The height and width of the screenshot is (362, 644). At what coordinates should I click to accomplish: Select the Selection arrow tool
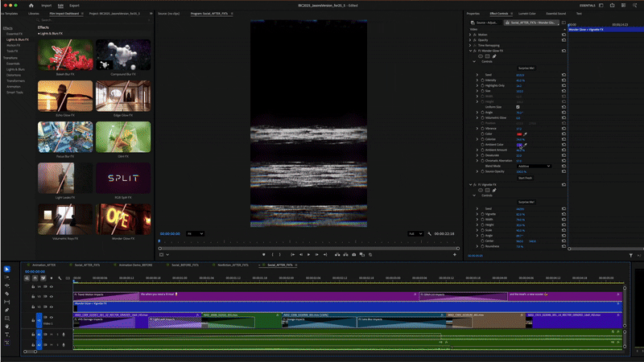point(7,269)
